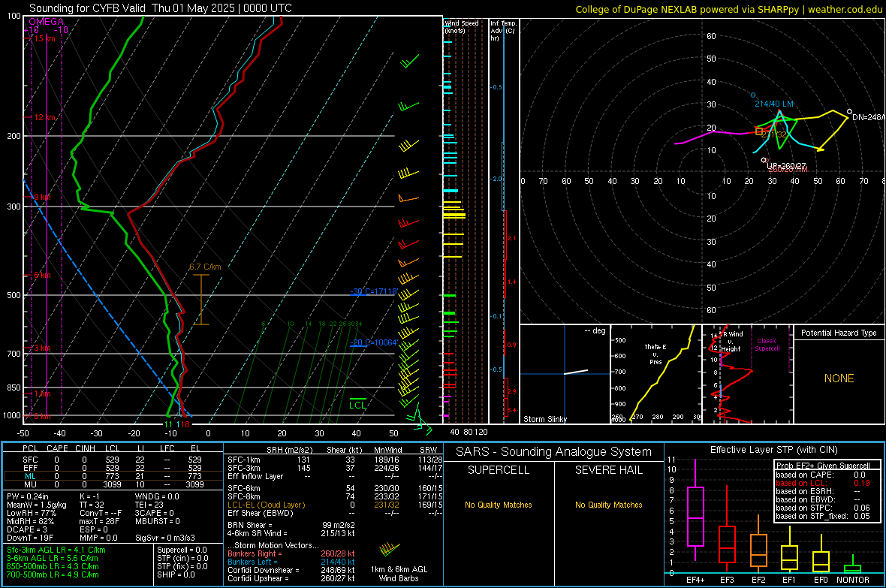Select the 214/40 LM hodograph label
The width and height of the screenshot is (886, 588).
point(774,104)
